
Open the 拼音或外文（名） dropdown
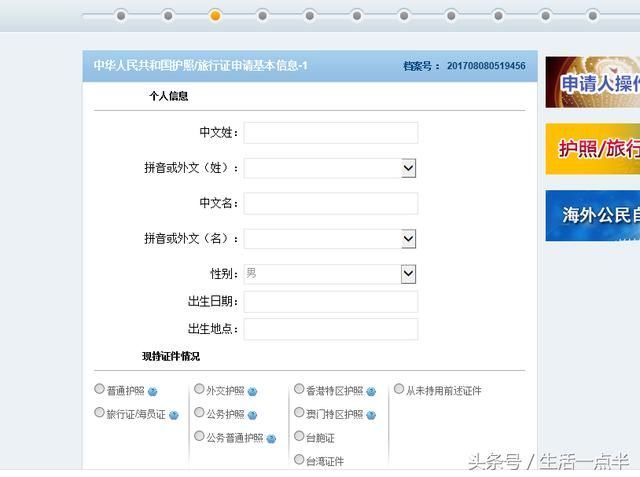click(x=330, y=239)
